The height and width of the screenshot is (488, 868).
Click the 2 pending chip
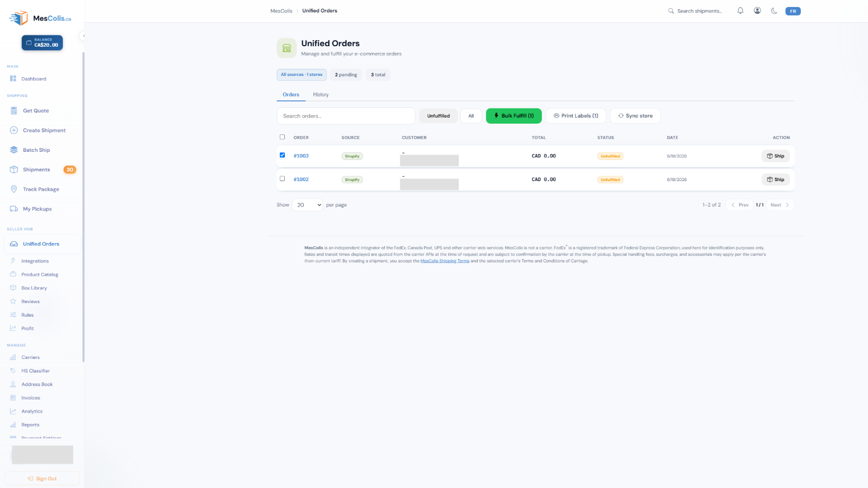point(346,75)
